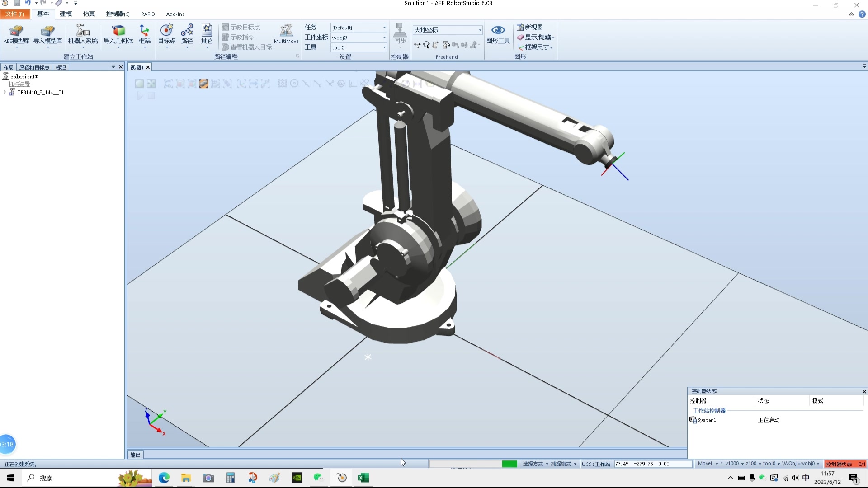
Task: Select the Freehand rotate tool
Action: [426, 45]
